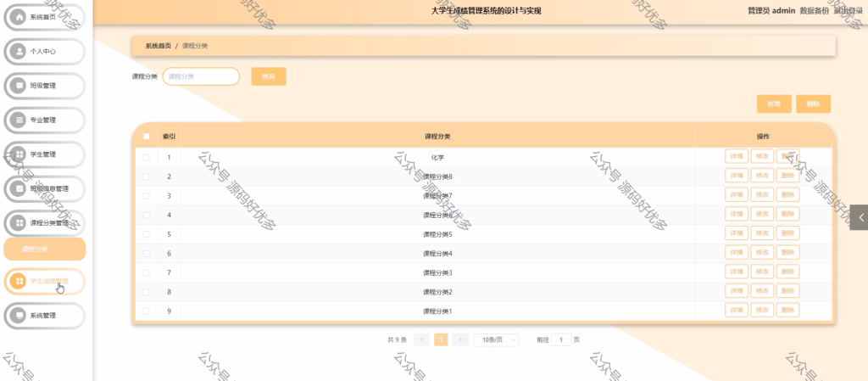Click 修改 for the 课程分类6 row

coord(762,214)
